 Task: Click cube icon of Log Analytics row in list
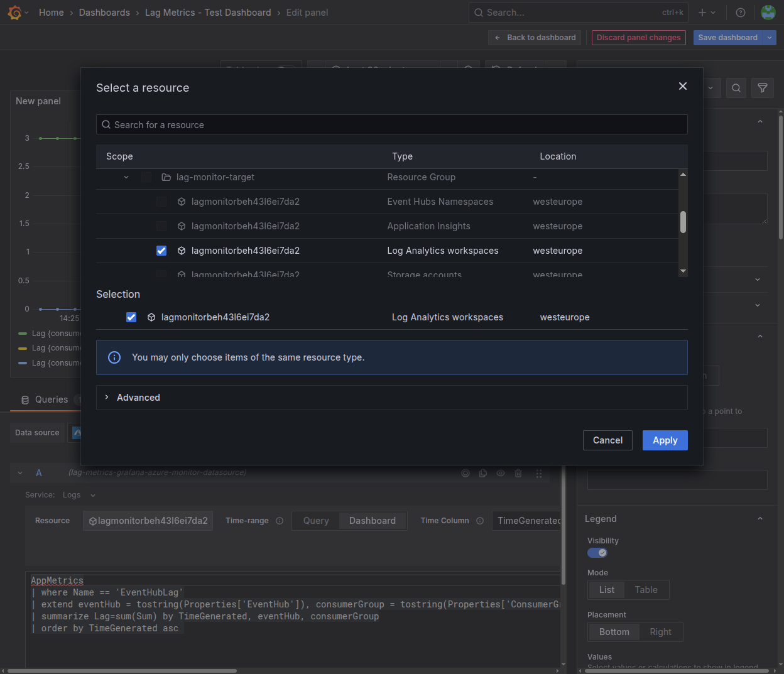click(182, 251)
